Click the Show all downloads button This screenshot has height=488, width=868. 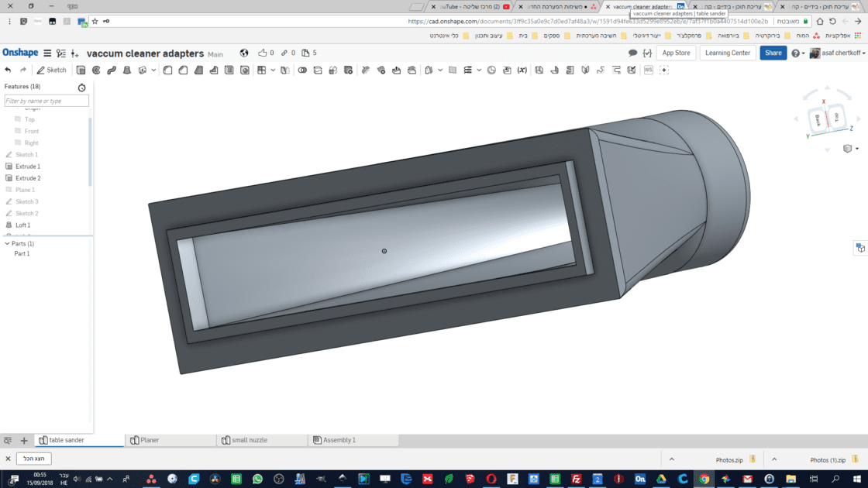[x=34, y=459]
